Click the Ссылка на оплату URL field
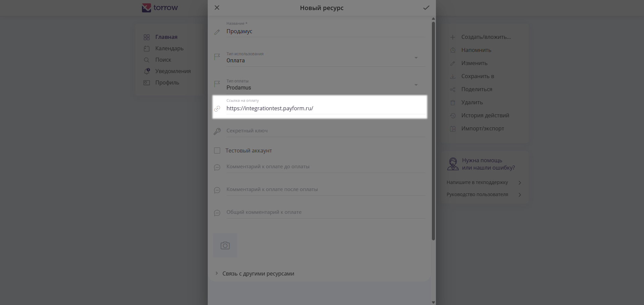 (326, 108)
